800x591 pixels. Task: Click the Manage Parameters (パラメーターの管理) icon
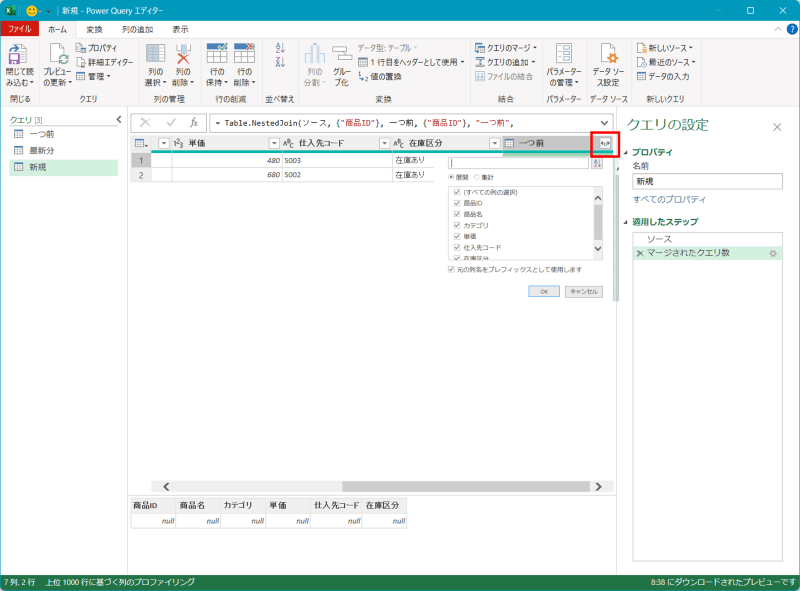(x=562, y=62)
